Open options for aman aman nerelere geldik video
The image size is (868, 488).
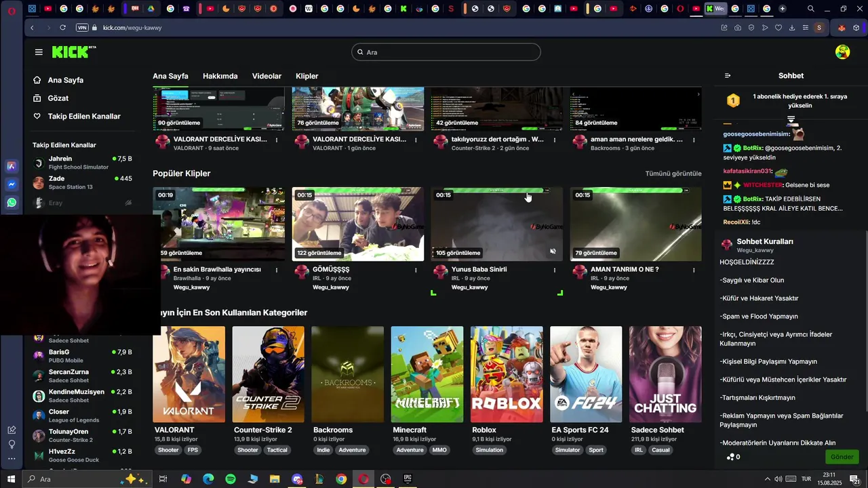pos(694,140)
